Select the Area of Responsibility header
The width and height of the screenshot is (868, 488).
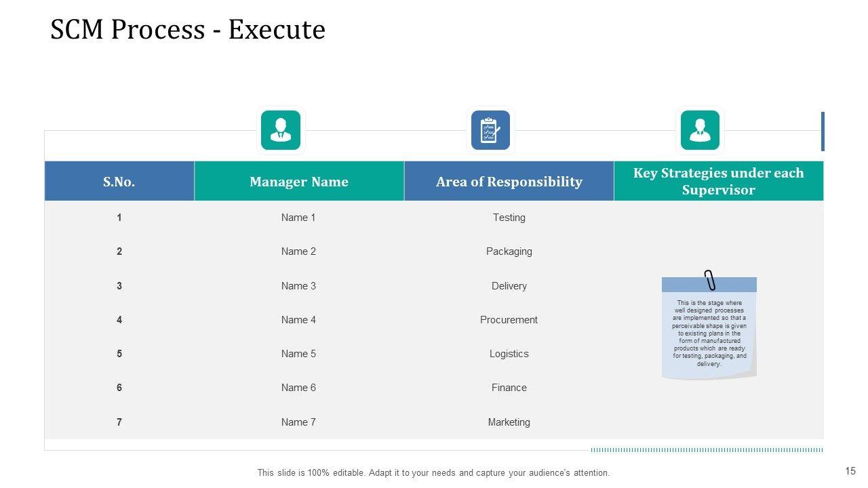click(x=509, y=182)
